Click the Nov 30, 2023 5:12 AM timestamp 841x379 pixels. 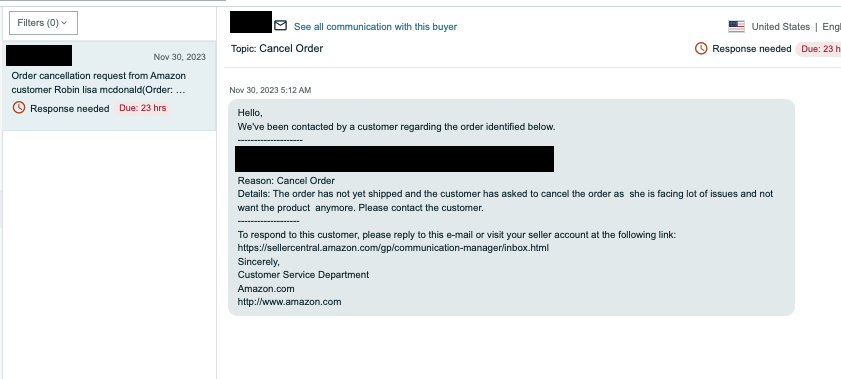[x=270, y=90]
